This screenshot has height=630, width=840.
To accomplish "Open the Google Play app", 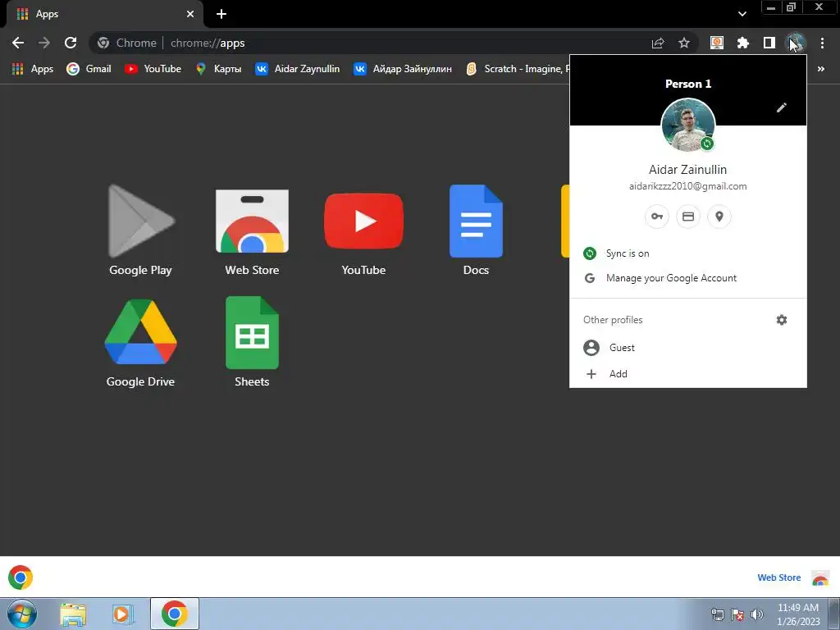I will tap(140, 231).
